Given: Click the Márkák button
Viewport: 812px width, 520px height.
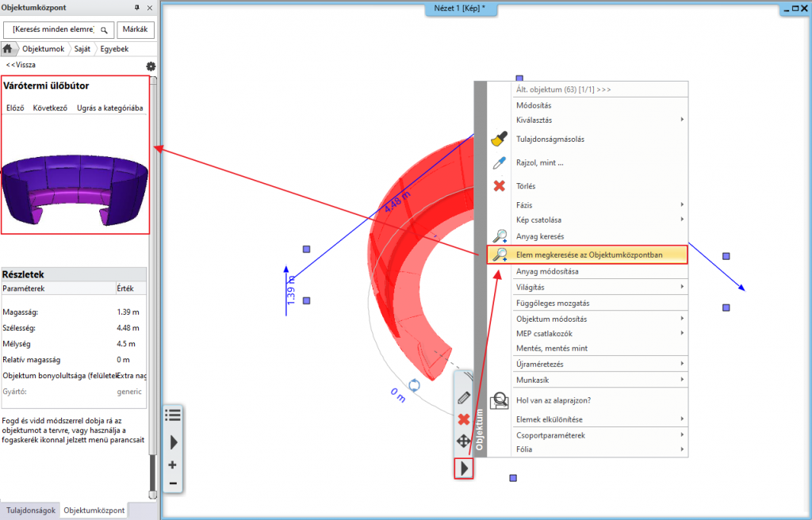Looking at the screenshot, I should point(136,30).
